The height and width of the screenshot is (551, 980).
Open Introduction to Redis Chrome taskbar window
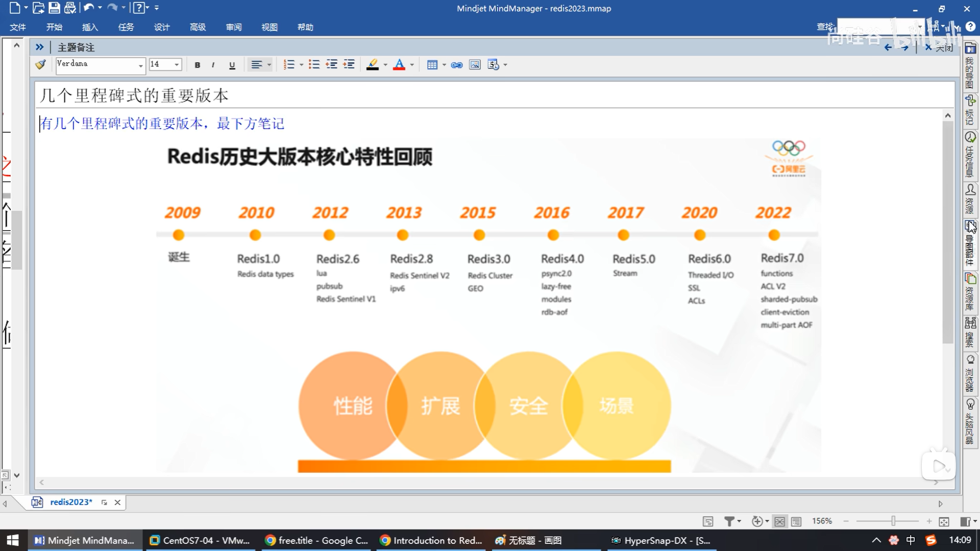click(431, 540)
